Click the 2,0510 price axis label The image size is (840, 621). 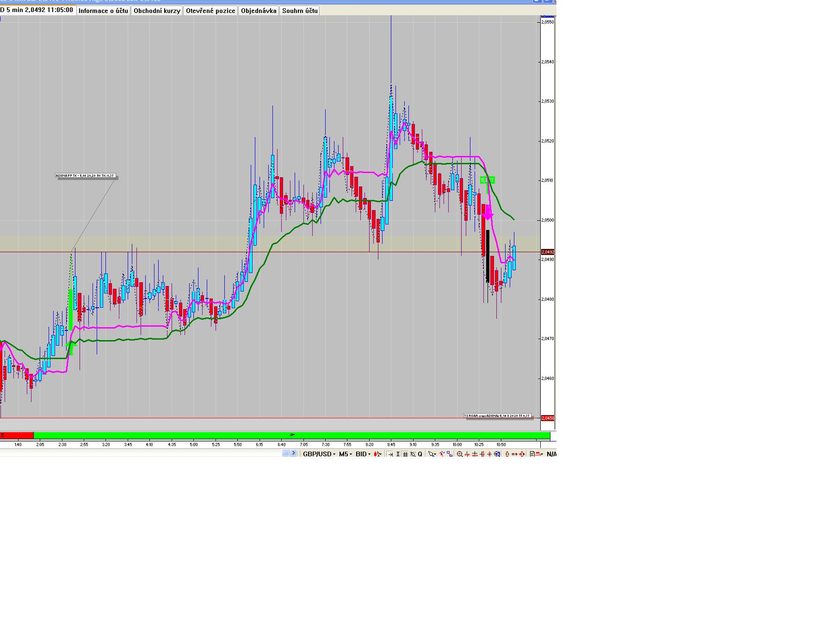coord(548,180)
